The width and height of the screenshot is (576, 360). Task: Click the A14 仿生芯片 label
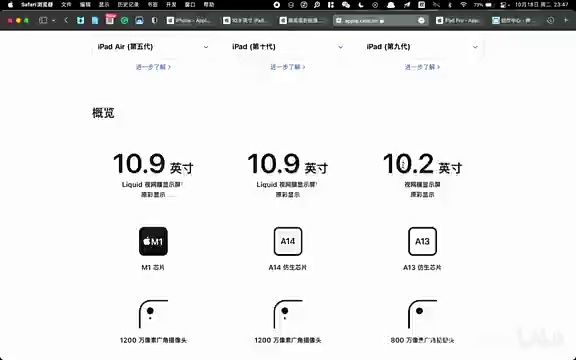(288, 268)
